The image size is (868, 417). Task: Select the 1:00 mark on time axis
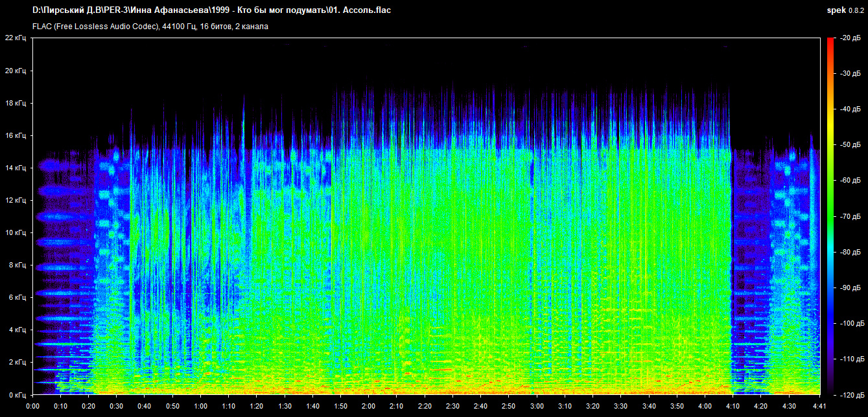(x=201, y=406)
